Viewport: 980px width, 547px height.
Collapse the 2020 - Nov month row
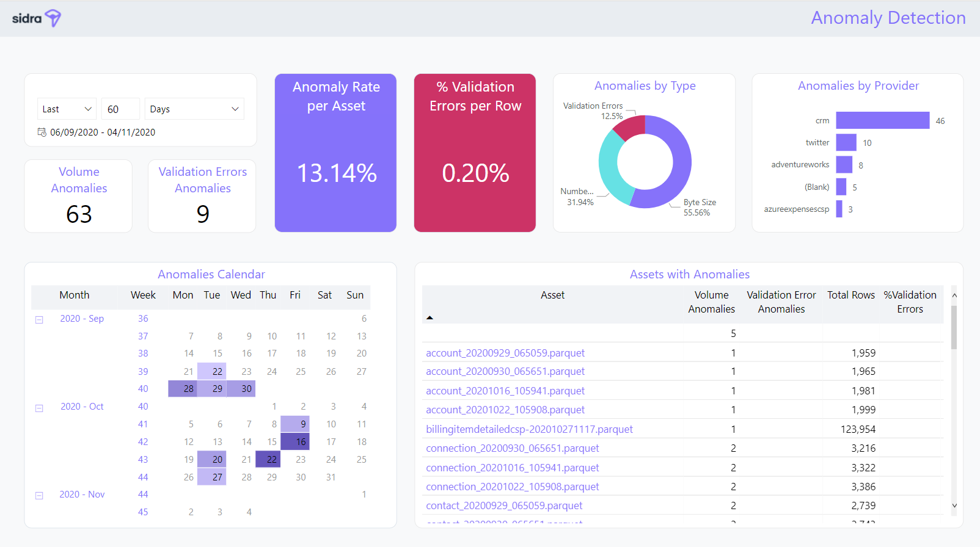coord(39,495)
